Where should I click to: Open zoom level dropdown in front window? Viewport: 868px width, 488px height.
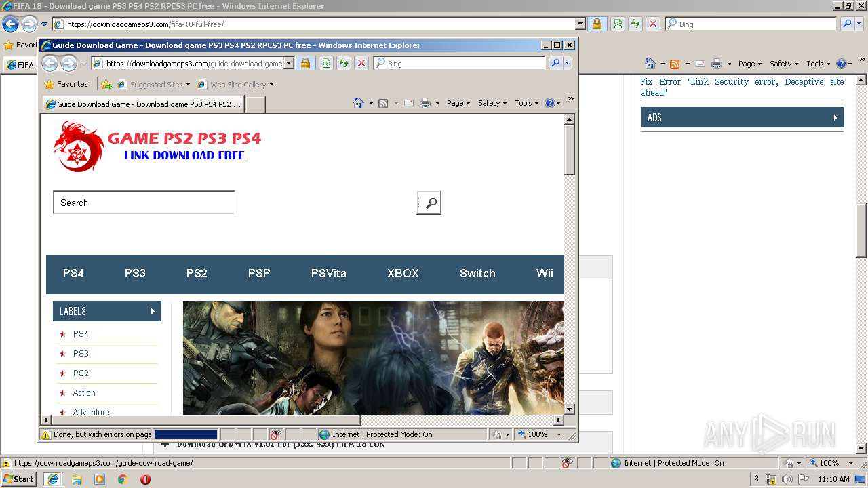click(x=559, y=434)
